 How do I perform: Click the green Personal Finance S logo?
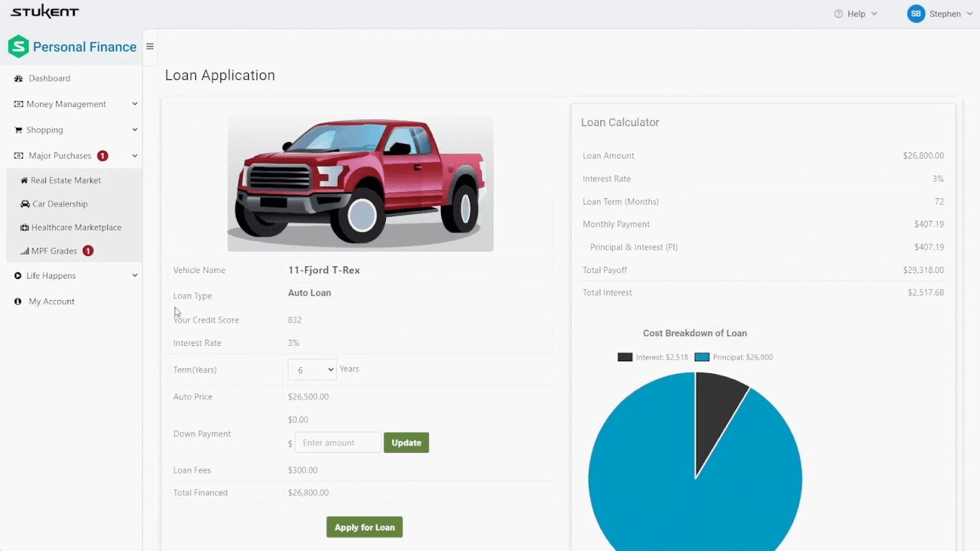(18, 47)
